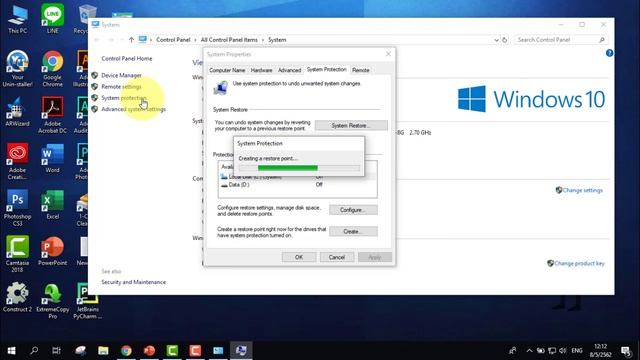Open ExtremeCopy Pro desktop icon
The height and width of the screenshot is (360, 640).
53,300
